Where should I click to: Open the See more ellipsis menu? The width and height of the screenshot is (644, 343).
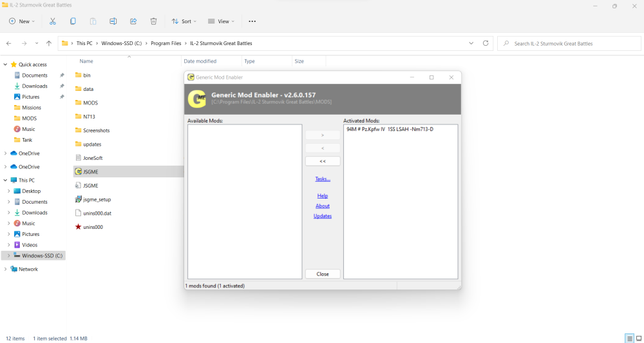pyautogui.click(x=252, y=21)
